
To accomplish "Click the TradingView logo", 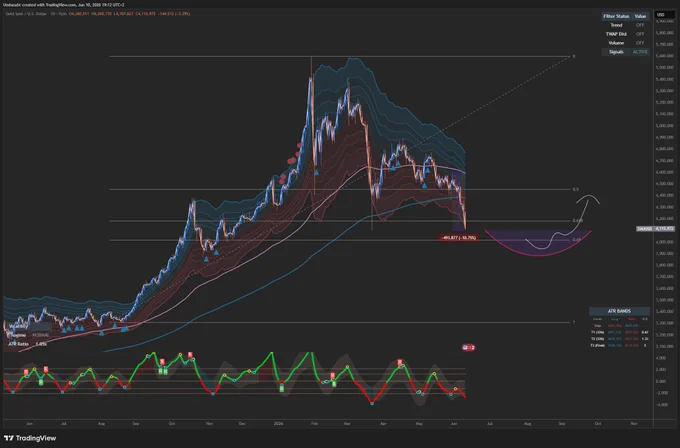I will pyautogui.click(x=30, y=438).
